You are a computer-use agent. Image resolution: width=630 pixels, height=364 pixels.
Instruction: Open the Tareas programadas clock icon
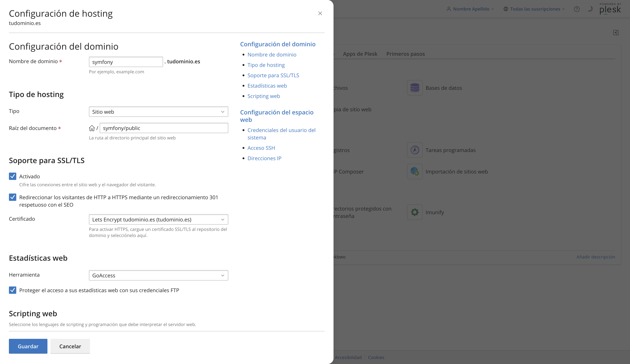(415, 150)
